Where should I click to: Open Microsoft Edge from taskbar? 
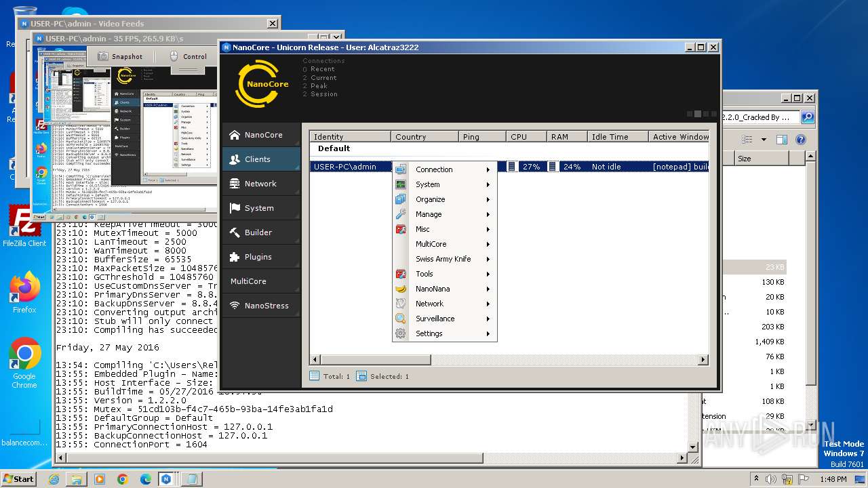point(146,479)
